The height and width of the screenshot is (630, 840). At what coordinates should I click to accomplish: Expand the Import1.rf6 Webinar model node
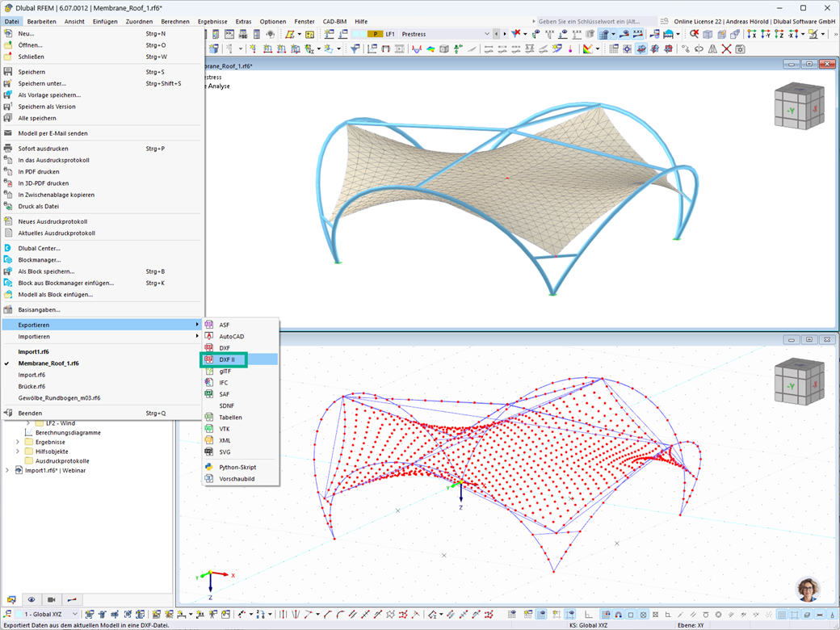coord(7,470)
